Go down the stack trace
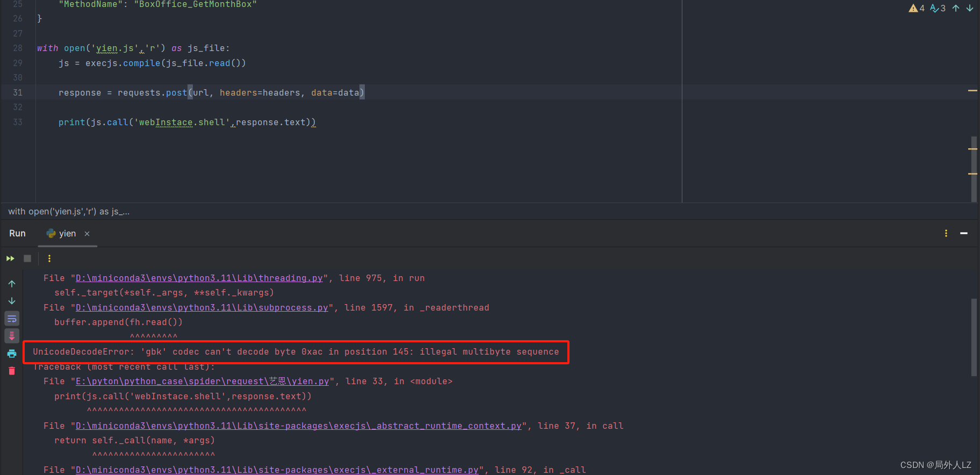 (x=12, y=301)
